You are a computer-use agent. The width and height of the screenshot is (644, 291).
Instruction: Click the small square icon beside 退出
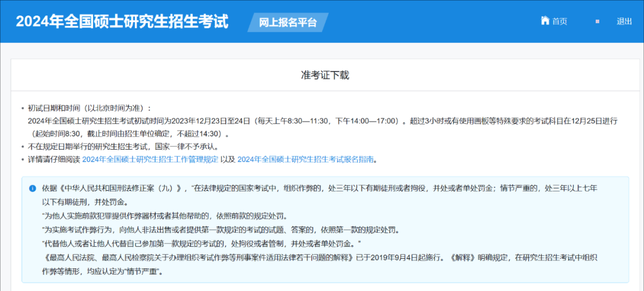tap(597, 21)
